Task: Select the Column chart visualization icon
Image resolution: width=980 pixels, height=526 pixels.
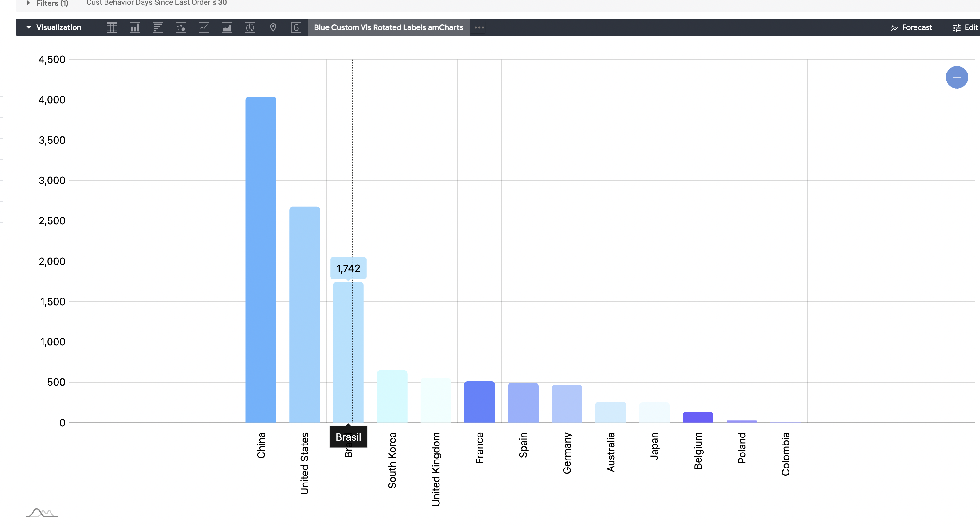Action: pos(135,27)
